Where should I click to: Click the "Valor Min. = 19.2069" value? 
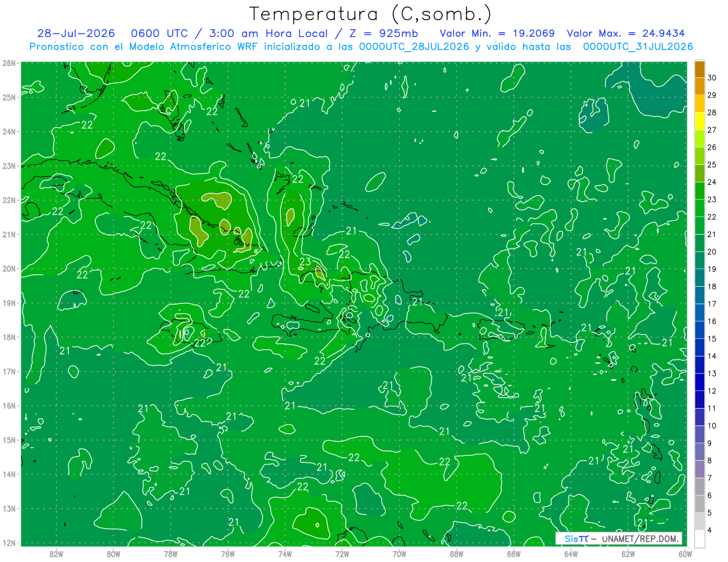point(497,33)
